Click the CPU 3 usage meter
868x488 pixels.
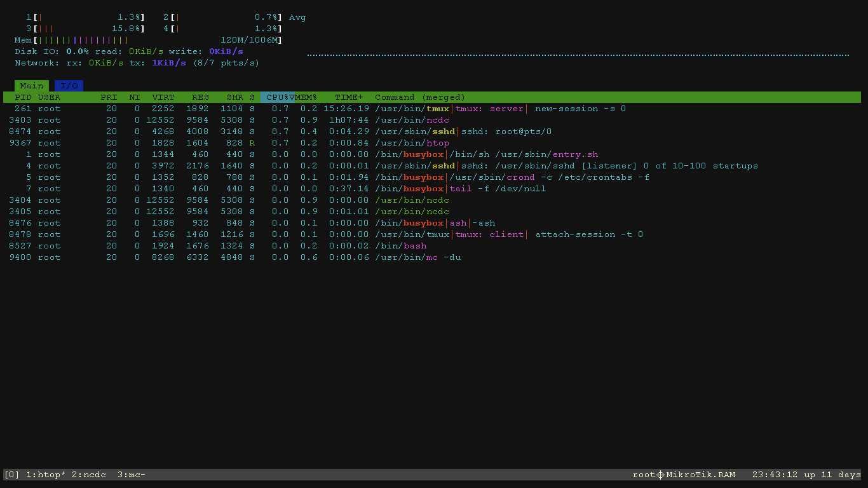pos(86,29)
